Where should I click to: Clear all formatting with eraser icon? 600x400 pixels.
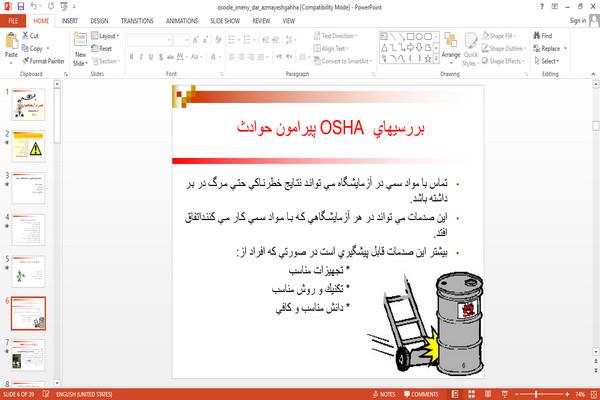pyautogui.click(x=218, y=40)
